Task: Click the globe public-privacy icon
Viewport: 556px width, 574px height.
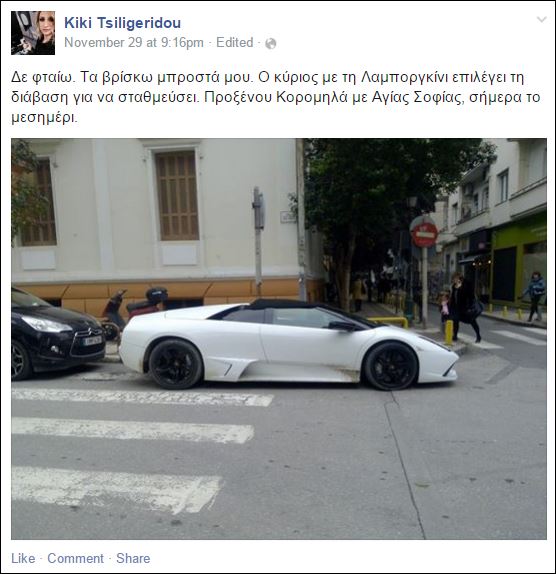Action: pos(270,44)
